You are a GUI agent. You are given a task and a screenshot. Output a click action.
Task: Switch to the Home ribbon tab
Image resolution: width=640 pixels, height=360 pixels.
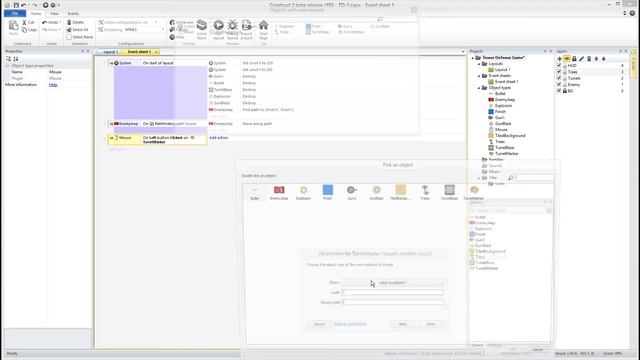36,13
